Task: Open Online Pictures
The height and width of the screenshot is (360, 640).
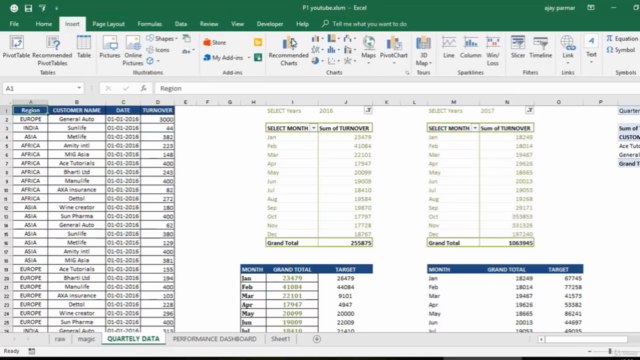Action: [x=133, y=51]
